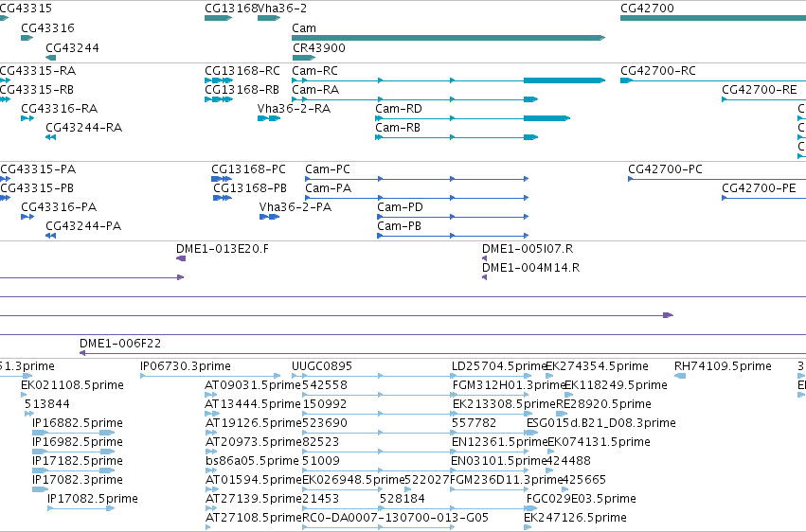Click IP17182.5prime EST label
This screenshot has height=532, width=806.
tap(77, 461)
